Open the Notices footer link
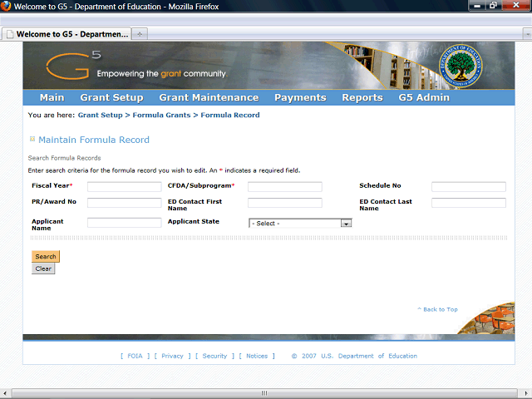Screen dimensions: 532x399 pyautogui.click(x=257, y=356)
